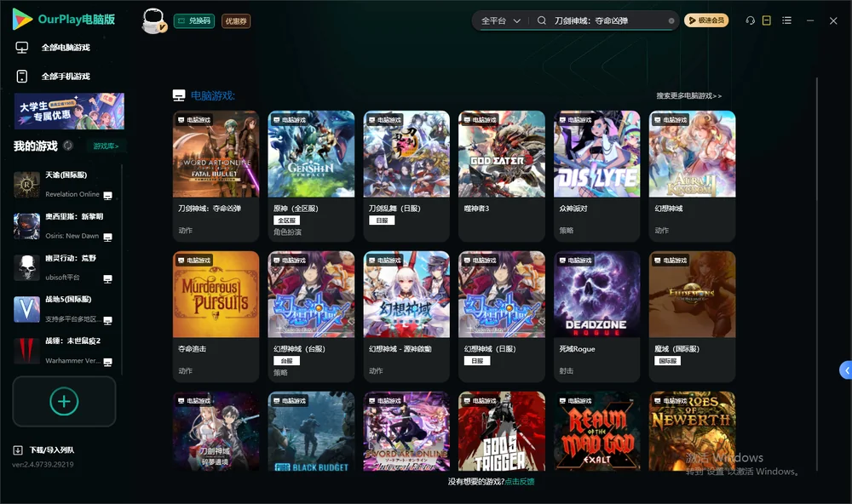Open 搜索更多电脑游戏>> link
This screenshot has width=852, height=504.
point(688,95)
